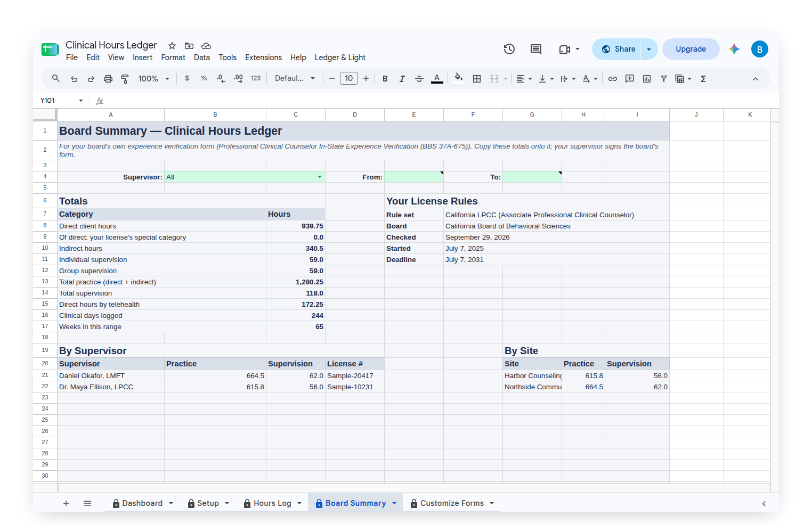Viewport: 812px width, 524px height.
Task: Star the Clinical Hours Ledger document
Action: click(172, 46)
